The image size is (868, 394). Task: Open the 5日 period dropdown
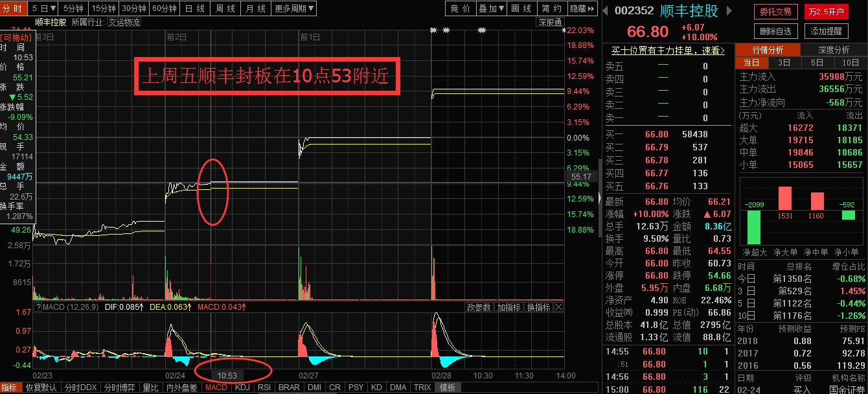click(44, 8)
